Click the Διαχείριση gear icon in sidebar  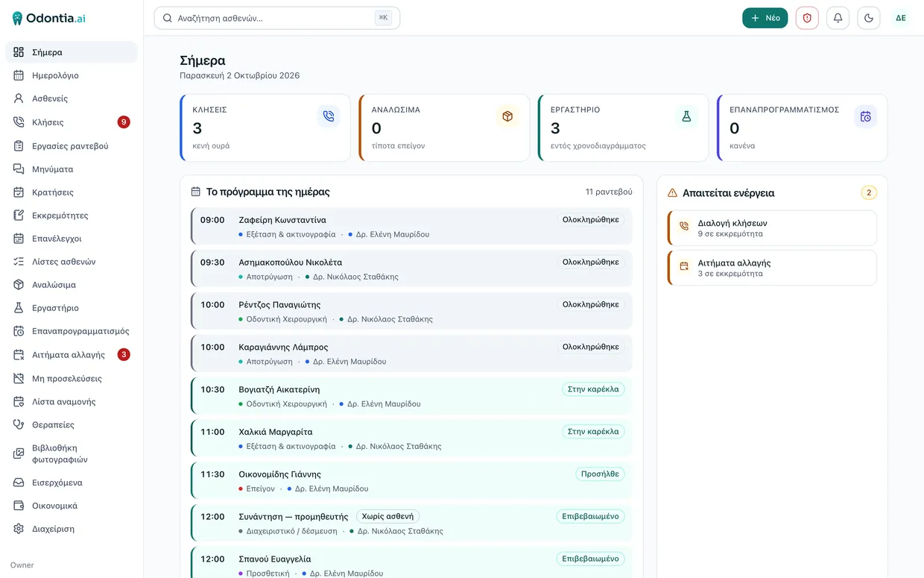19,529
